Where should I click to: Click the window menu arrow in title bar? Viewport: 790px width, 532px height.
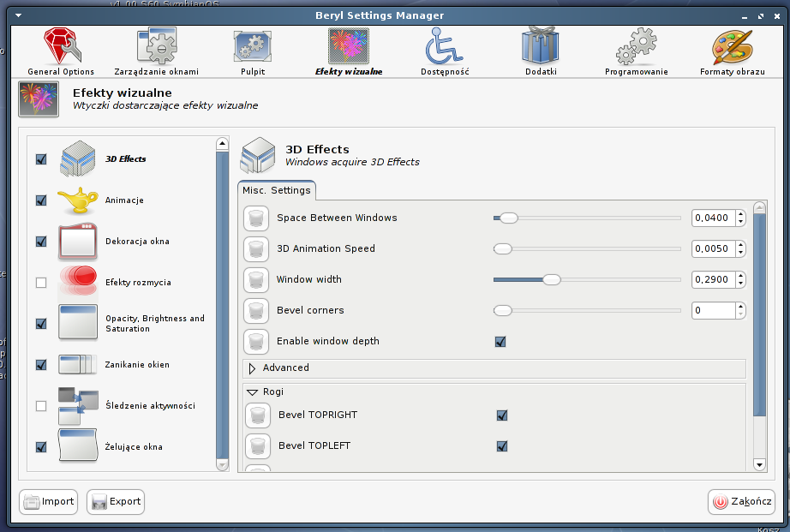pyautogui.click(x=19, y=15)
